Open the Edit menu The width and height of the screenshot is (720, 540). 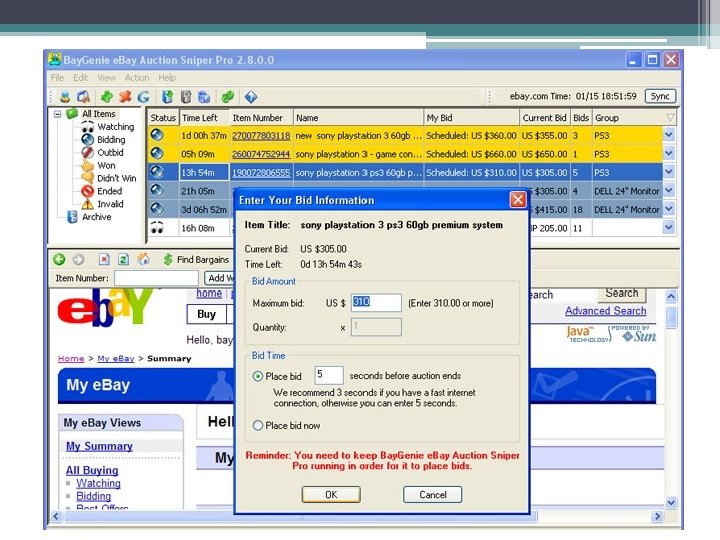coord(80,78)
